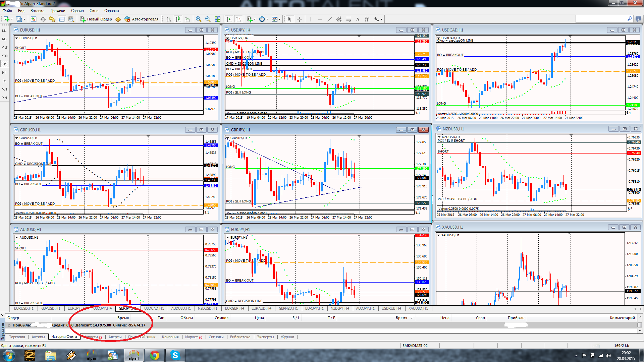Select the H4 timeframe button

point(4,72)
